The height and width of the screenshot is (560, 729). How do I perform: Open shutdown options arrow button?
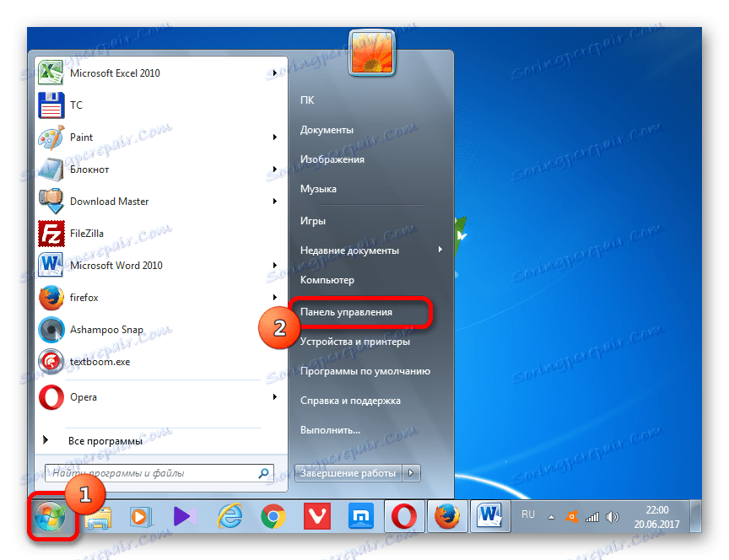coord(411,473)
